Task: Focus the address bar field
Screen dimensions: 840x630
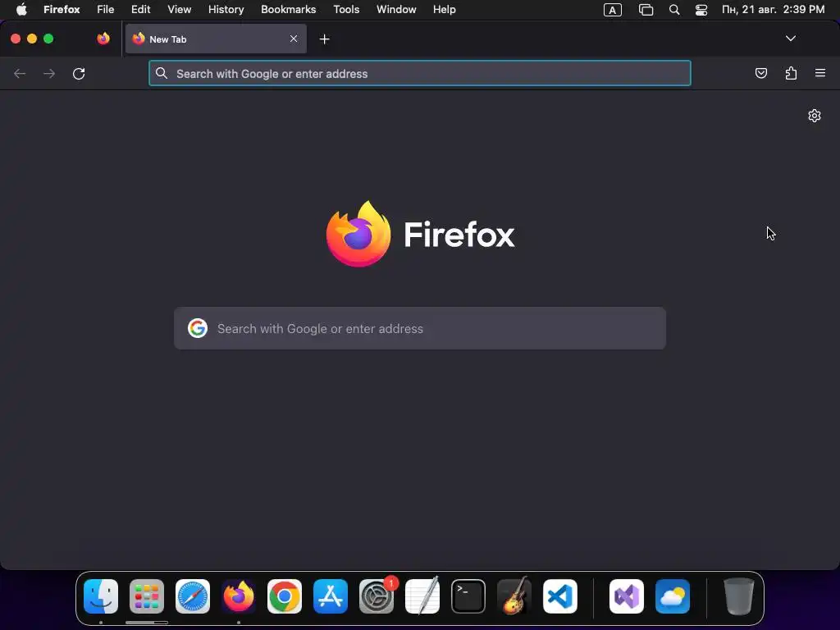Action: coord(419,73)
